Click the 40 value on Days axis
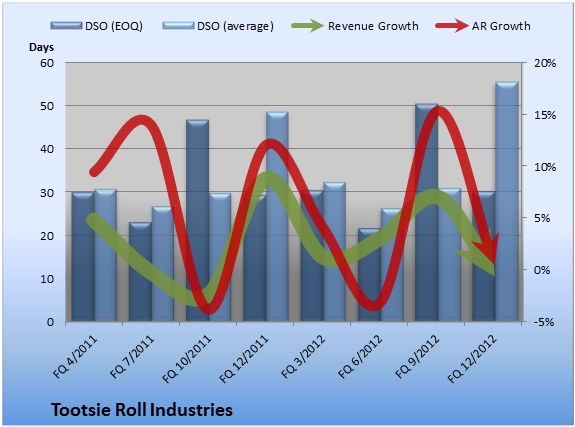Viewport: 575px width, 427px height. [x=47, y=149]
